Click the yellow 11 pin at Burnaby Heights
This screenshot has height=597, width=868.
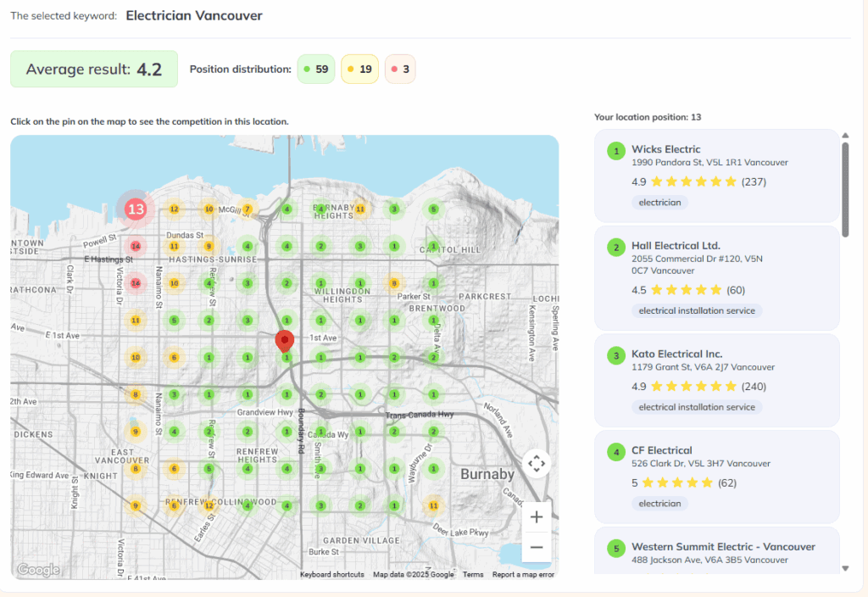coord(360,209)
